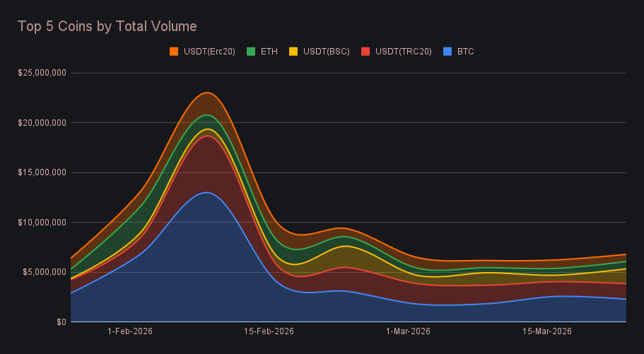Click the 15-Feb-2026 x-axis date label

[x=269, y=331]
